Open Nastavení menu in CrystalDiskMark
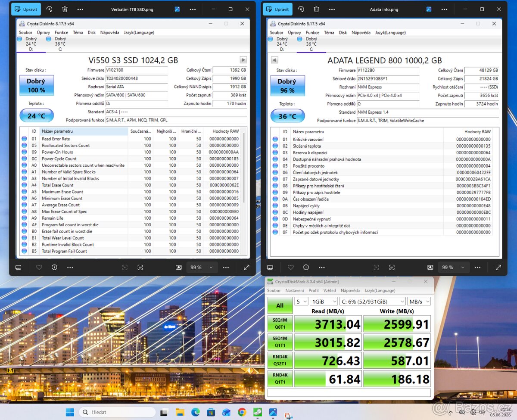This screenshot has width=517, height=420. click(x=294, y=290)
